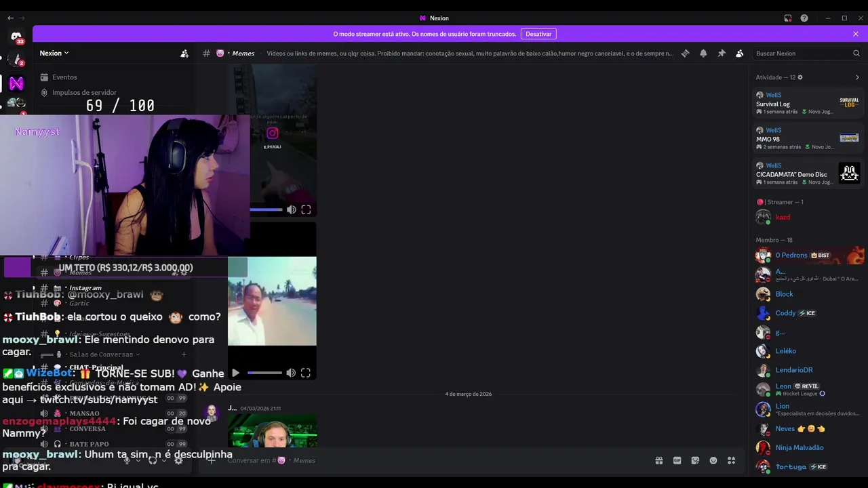Click the invite people icon beside Nexion

184,54
